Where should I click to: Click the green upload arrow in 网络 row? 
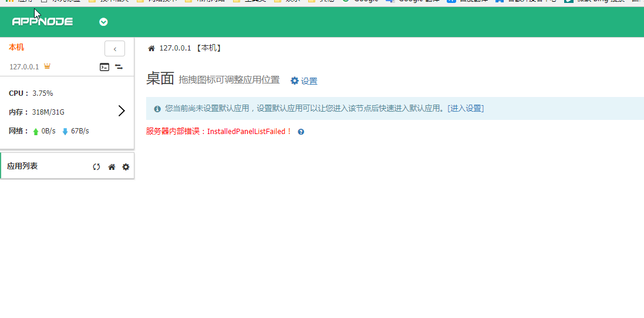tap(36, 131)
